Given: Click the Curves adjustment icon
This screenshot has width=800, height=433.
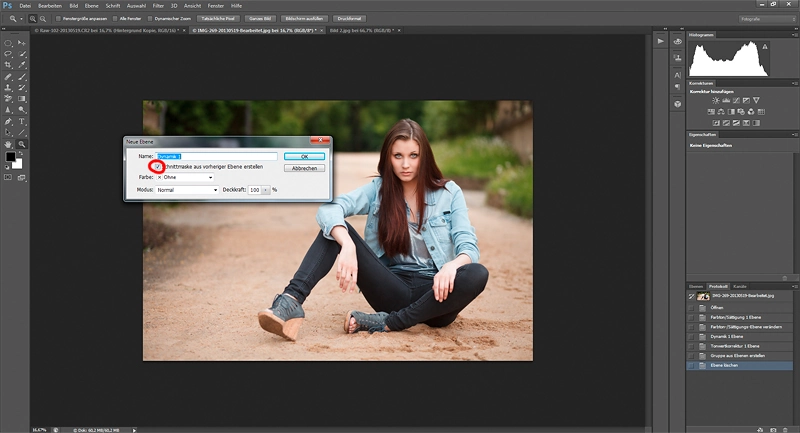Looking at the screenshot, I should [x=736, y=100].
